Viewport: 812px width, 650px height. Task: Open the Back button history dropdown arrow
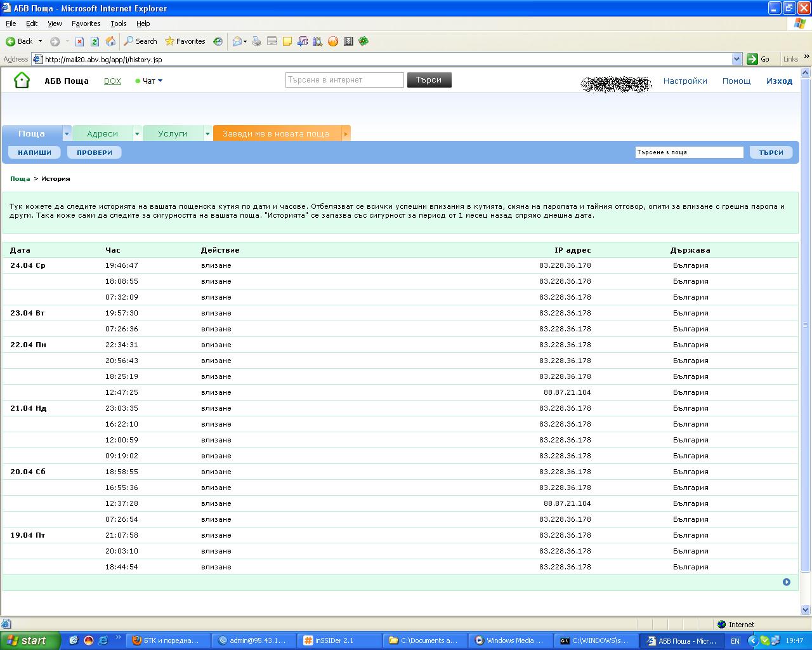[x=40, y=41]
